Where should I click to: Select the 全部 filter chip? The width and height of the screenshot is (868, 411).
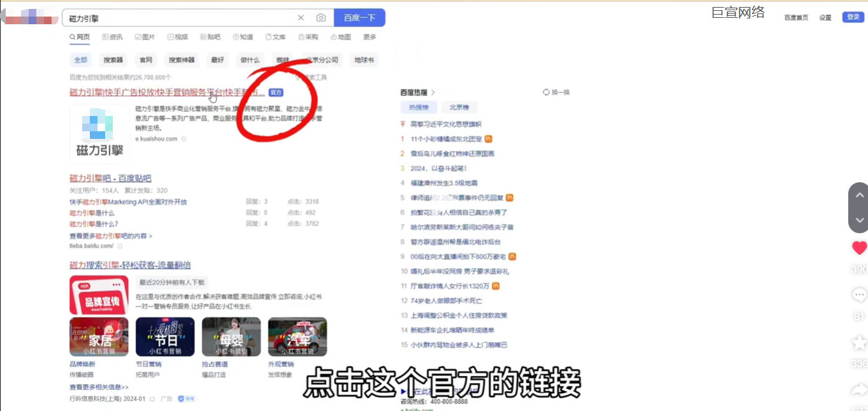80,60
